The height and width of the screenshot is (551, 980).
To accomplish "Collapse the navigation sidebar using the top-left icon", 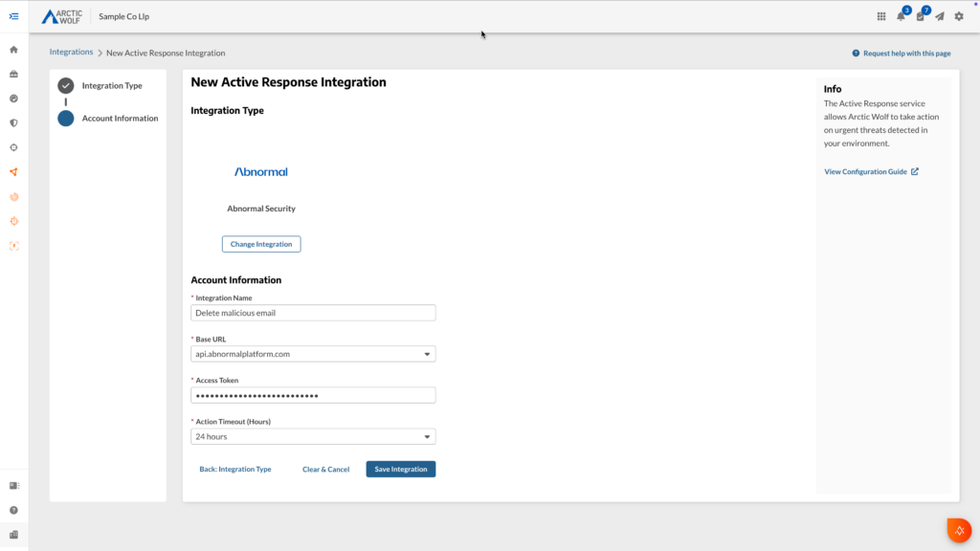I will click(13, 16).
